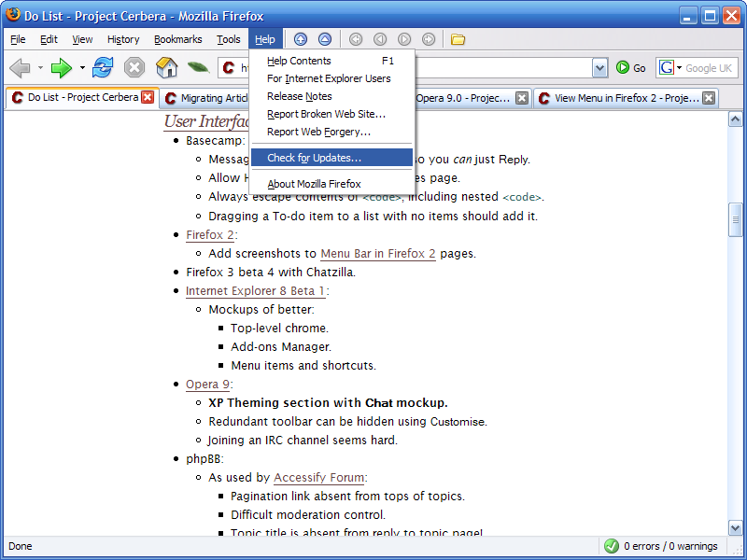
Task: Click the yellow folder icon in menu bar
Action: click(458, 39)
